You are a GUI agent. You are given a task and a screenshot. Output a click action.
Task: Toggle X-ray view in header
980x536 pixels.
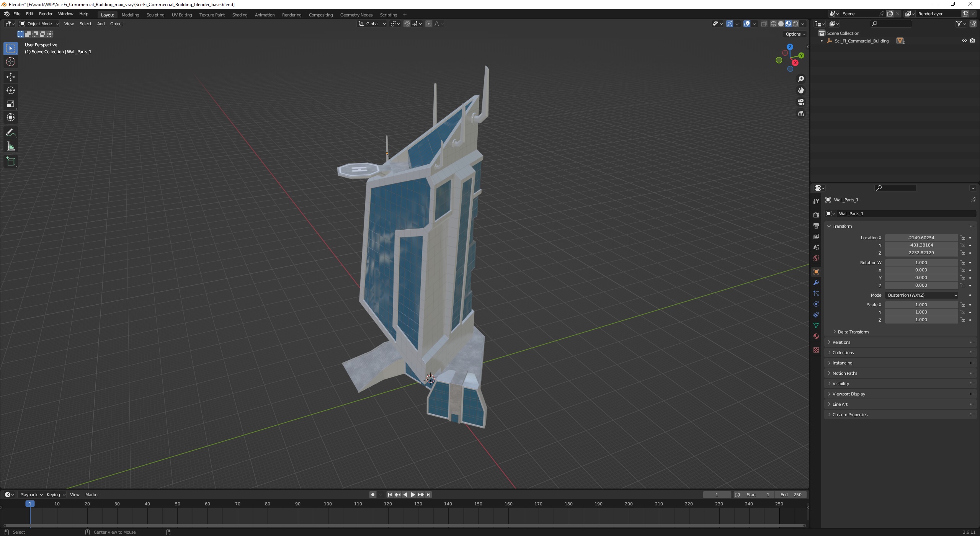tap(764, 24)
